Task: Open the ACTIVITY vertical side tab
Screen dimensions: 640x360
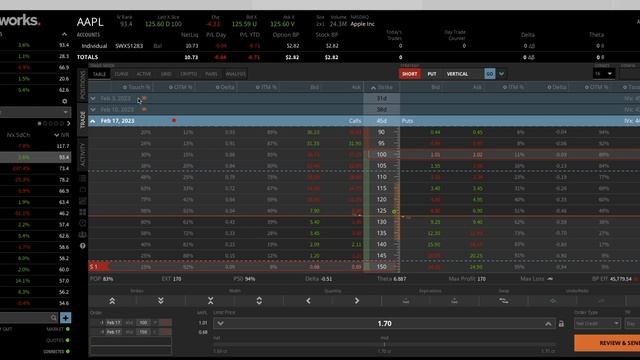Action: coord(82,154)
